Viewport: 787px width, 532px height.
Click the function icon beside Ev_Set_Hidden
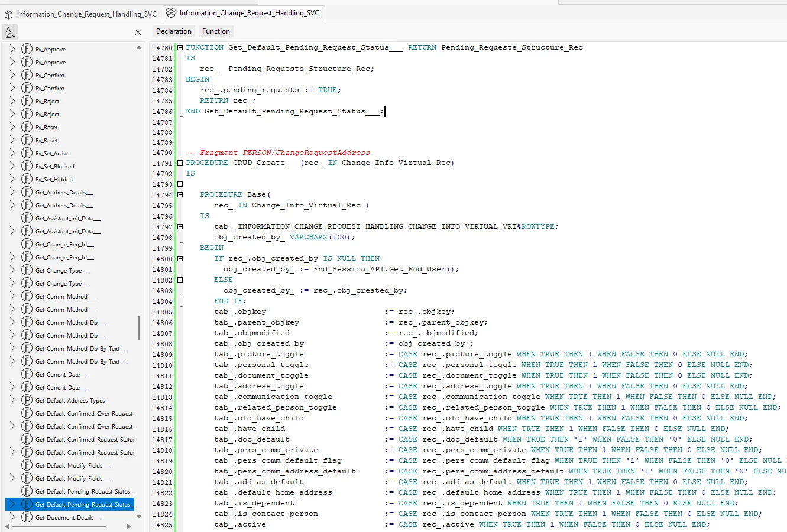tap(27, 179)
